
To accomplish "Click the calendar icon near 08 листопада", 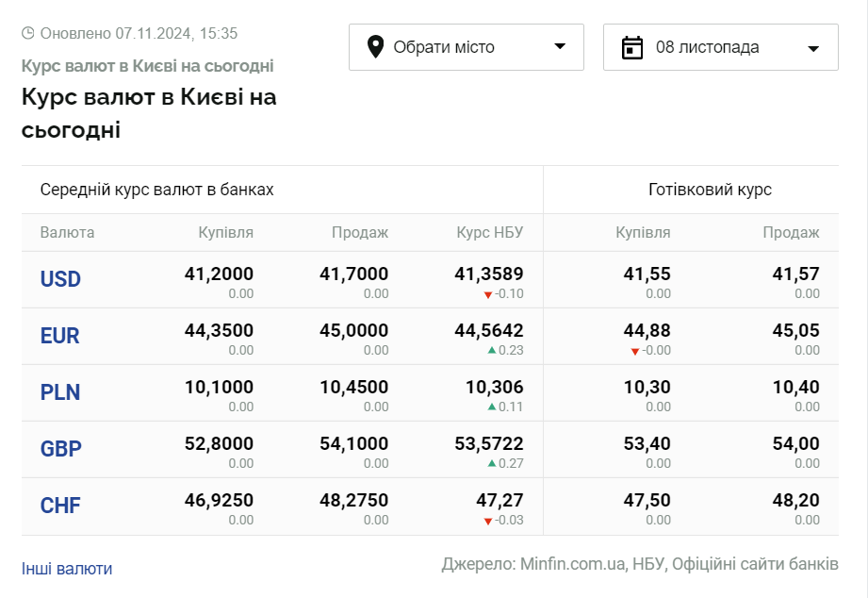I will [x=632, y=48].
